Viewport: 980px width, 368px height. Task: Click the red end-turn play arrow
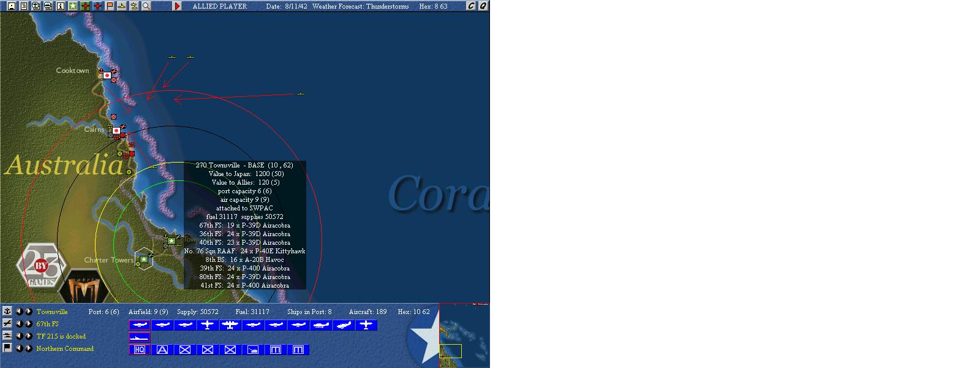click(x=177, y=6)
